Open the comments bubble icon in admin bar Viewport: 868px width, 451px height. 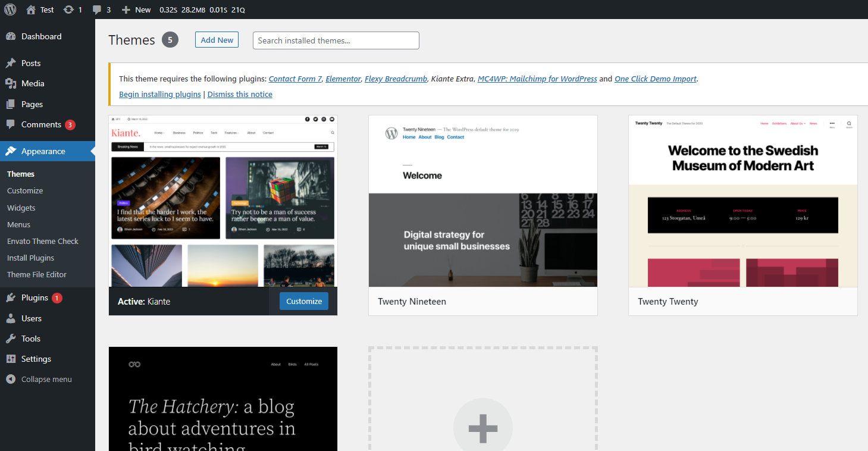(97, 10)
